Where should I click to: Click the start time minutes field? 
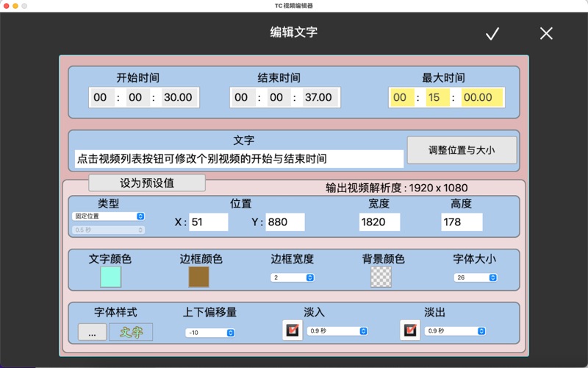[x=137, y=97]
